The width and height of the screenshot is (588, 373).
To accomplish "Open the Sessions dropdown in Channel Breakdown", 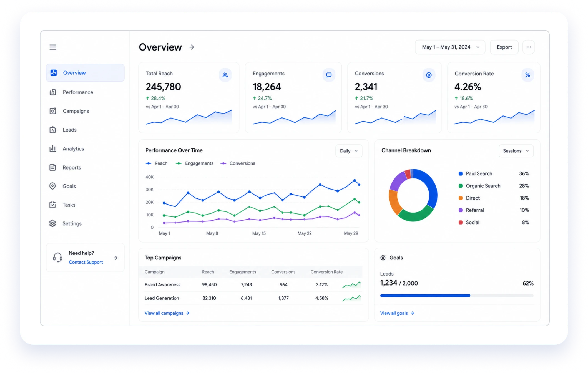I will 516,151.
